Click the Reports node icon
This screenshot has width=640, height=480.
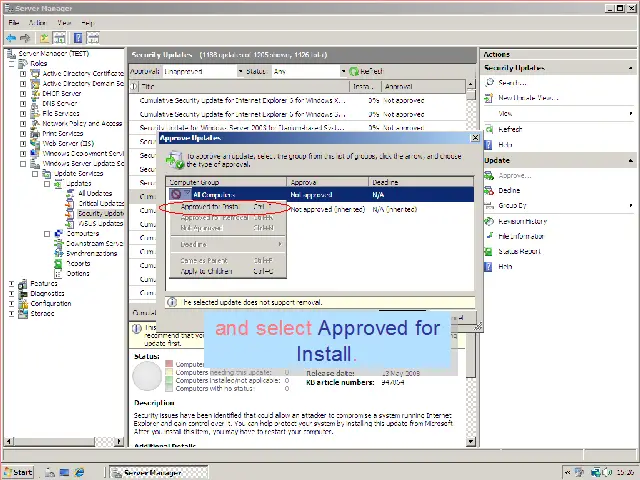coord(59,263)
